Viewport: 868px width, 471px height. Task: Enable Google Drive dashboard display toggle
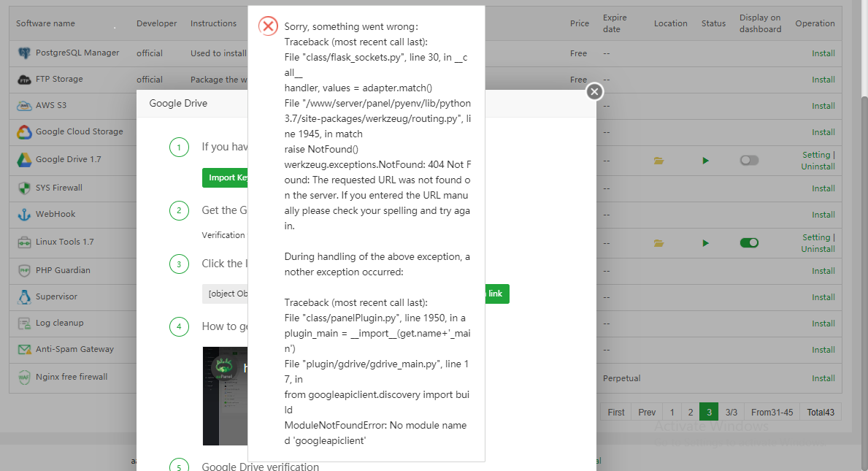point(749,161)
